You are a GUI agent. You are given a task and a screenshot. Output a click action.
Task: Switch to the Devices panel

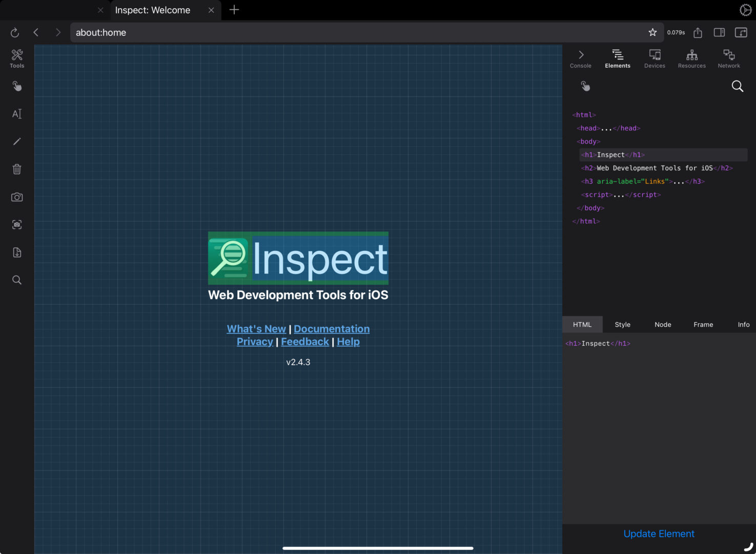(x=655, y=58)
